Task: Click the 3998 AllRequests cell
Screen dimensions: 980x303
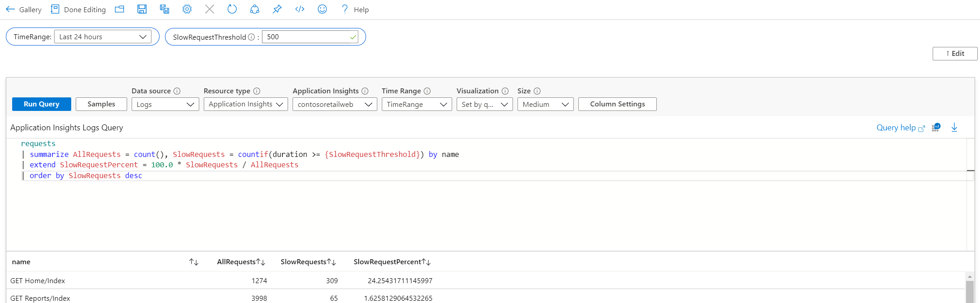Action: click(259, 298)
